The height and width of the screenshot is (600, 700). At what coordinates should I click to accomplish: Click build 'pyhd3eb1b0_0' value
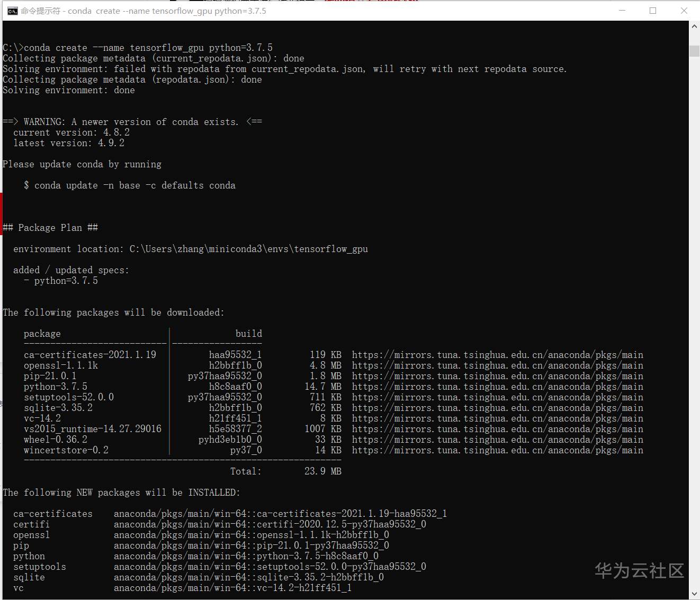tap(230, 440)
